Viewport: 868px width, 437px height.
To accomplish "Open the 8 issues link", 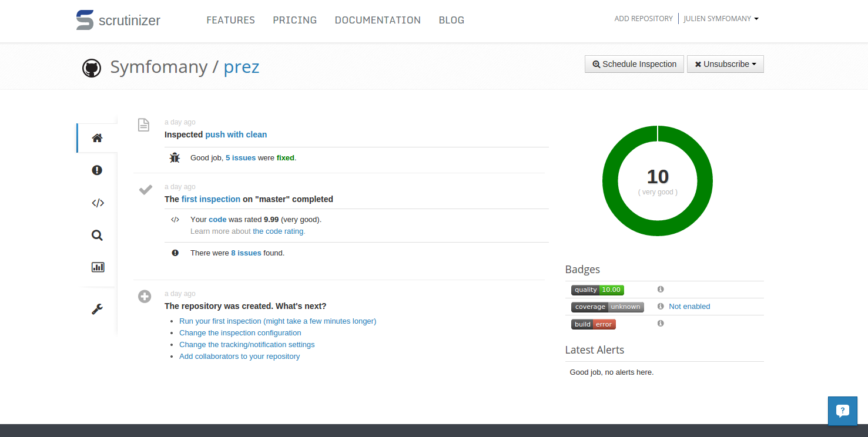I will click(x=246, y=253).
